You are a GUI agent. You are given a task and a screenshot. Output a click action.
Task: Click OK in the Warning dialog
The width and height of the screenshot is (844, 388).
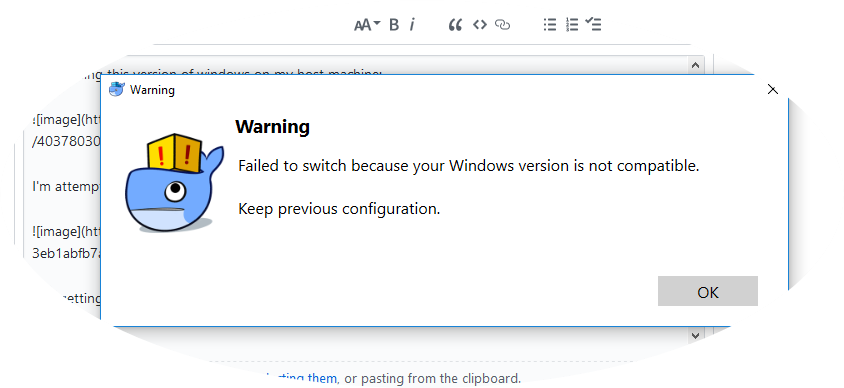coord(708,291)
